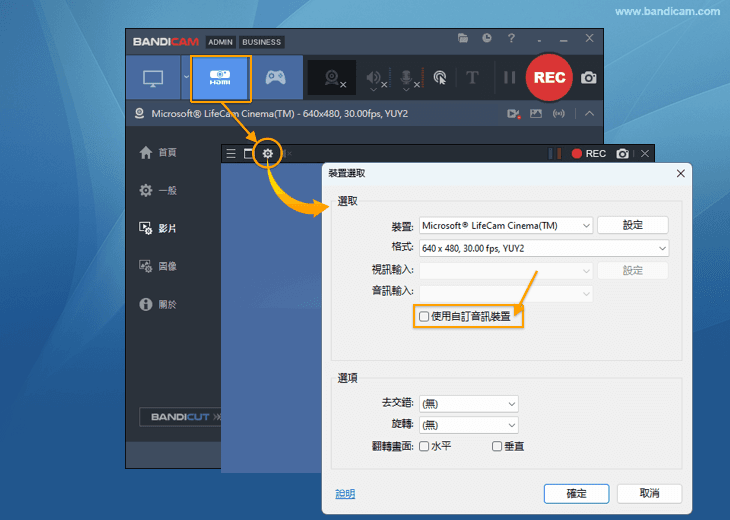
Task: Open the 裝置 device dropdown
Action: tap(506, 226)
